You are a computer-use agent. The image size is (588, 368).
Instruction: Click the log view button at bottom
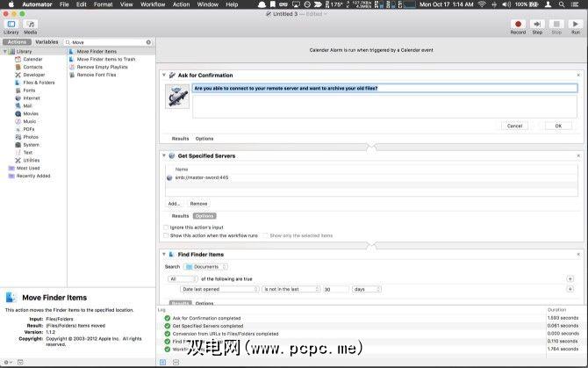162,363
